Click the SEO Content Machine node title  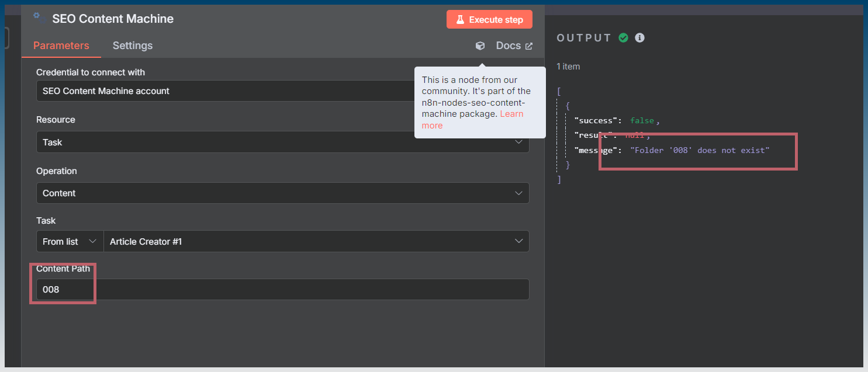(113, 19)
